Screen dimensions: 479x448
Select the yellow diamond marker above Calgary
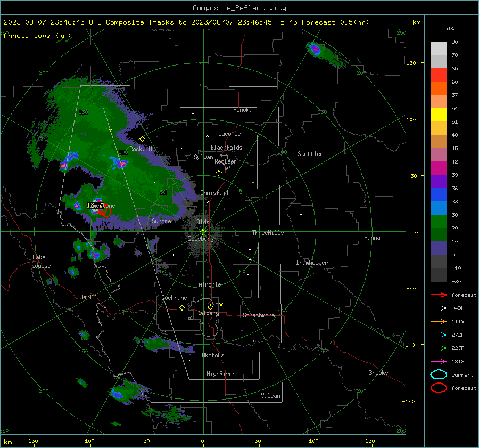tap(210, 307)
